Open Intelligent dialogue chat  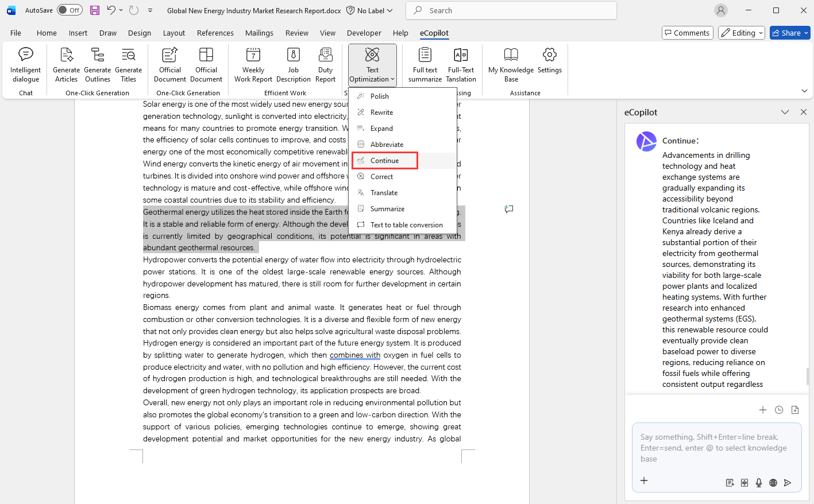tap(25, 65)
